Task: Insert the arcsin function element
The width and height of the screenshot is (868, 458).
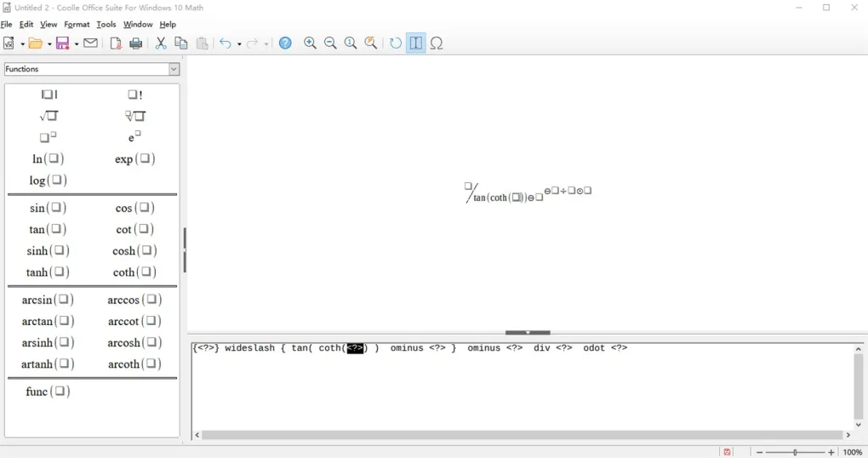Action: 48,300
